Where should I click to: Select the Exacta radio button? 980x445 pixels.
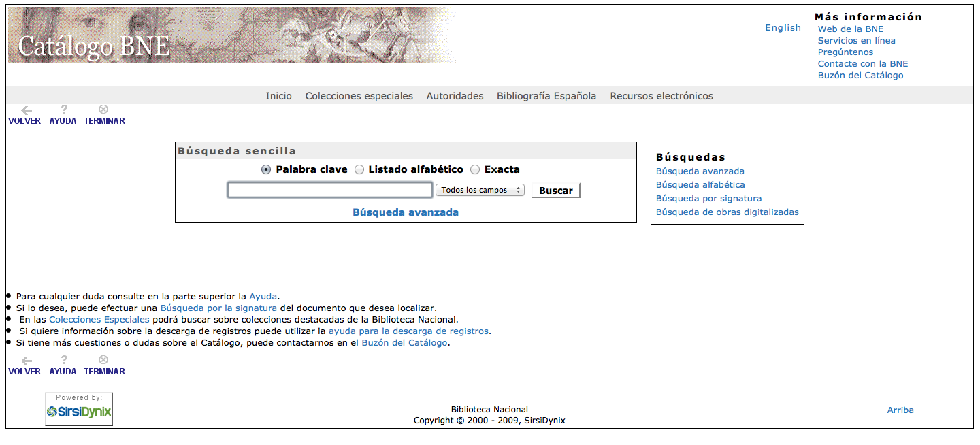[x=475, y=170]
